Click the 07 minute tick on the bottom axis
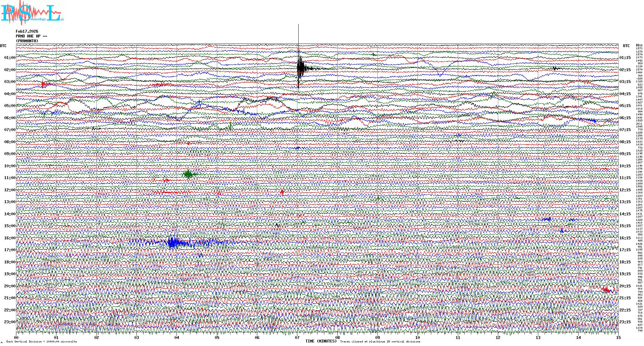The image size is (644, 346). (x=297, y=338)
